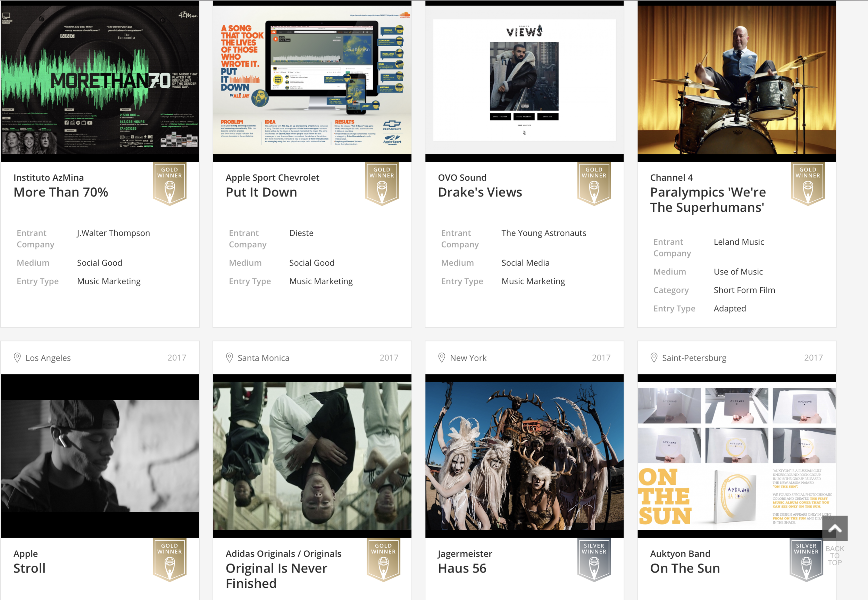
Task: Click the Instituto AzMina brand name
Action: [x=49, y=177]
